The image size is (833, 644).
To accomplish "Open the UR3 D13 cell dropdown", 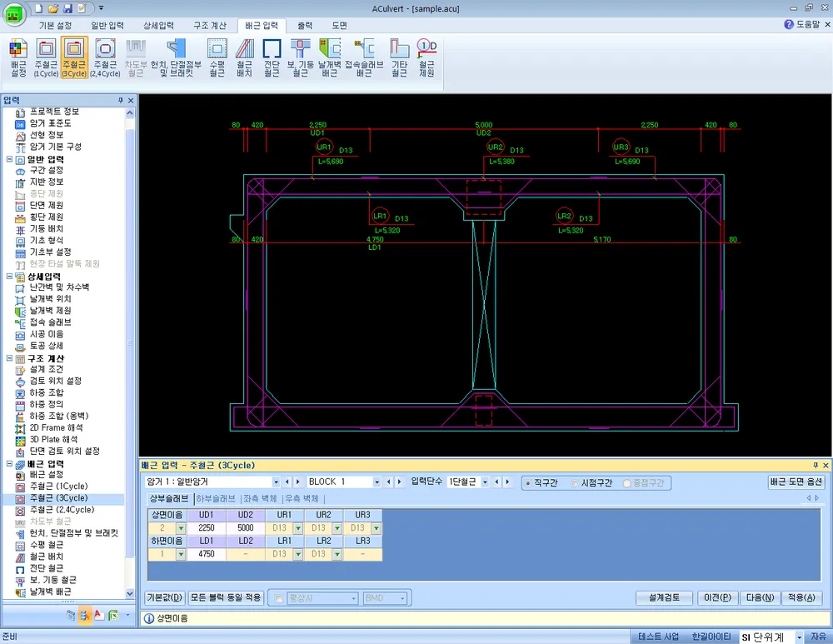I will 377,528.
